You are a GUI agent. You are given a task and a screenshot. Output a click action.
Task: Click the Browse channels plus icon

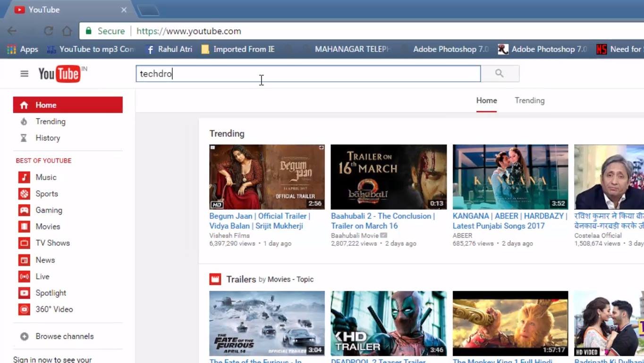(x=24, y=337)
